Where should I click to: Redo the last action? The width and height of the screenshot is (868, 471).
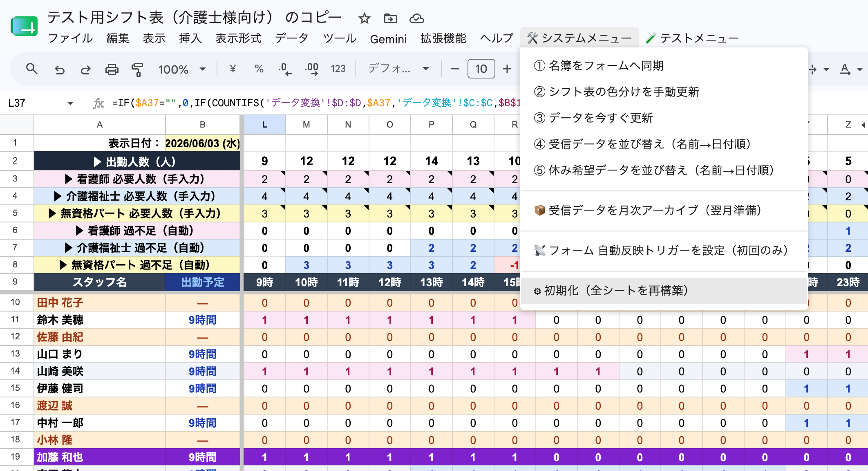tap(85, 69)
